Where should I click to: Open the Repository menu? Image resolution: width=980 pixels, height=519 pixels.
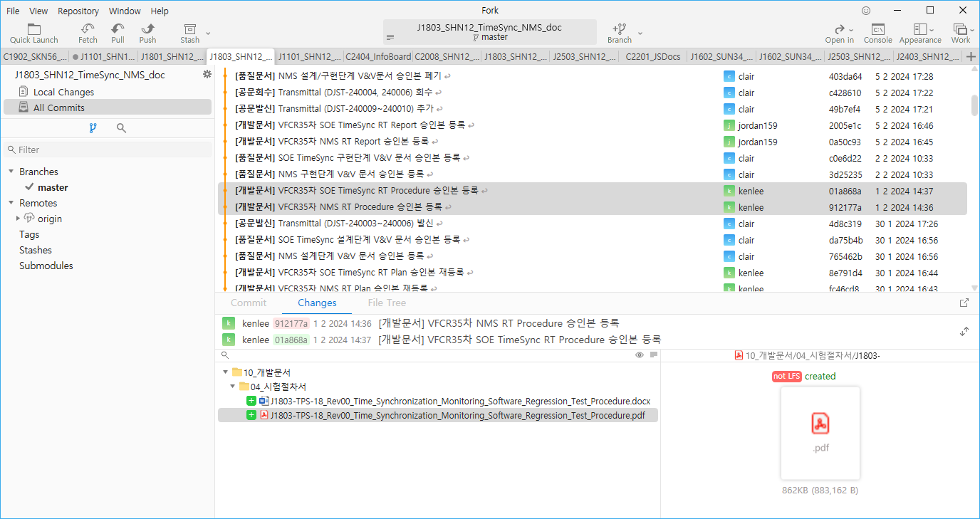pyautogui.click(x=78, y=11)
